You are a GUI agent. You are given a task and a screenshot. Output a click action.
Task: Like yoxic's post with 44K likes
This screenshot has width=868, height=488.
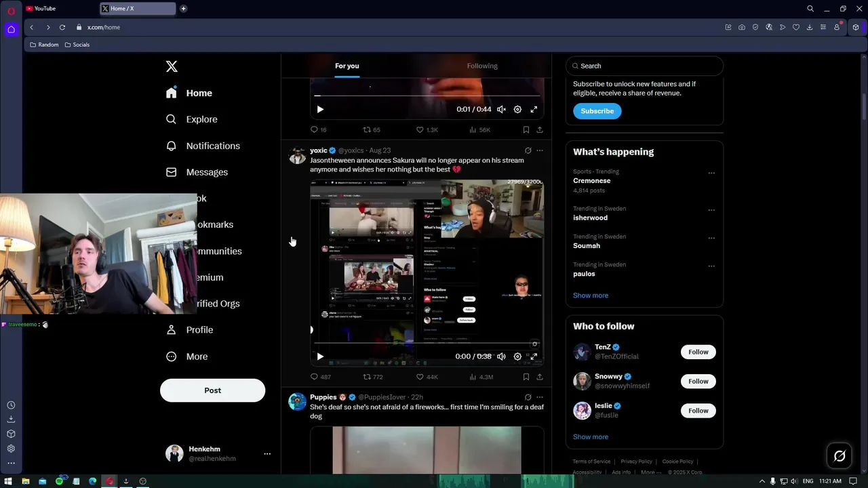[x=427, y=377]
